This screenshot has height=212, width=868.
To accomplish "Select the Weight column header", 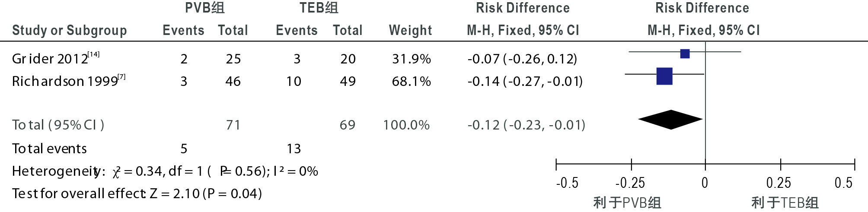I will pyautogui.click(x=410, y=30).
